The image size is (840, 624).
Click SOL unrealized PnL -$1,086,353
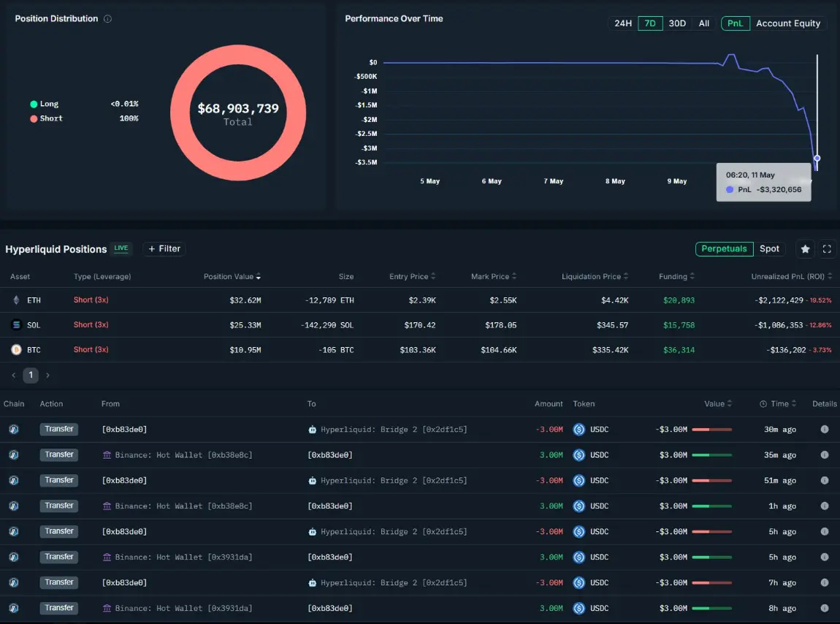tap(779, 325)
